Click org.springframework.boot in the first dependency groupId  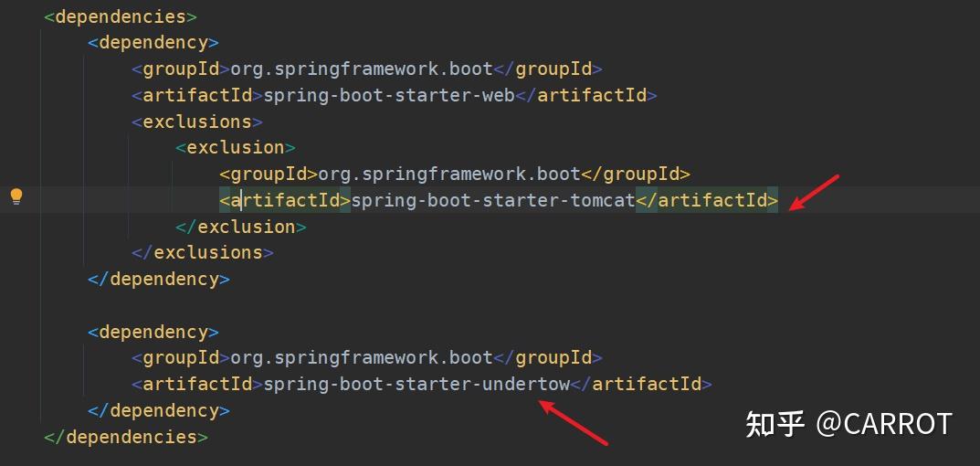coord(362,69)
